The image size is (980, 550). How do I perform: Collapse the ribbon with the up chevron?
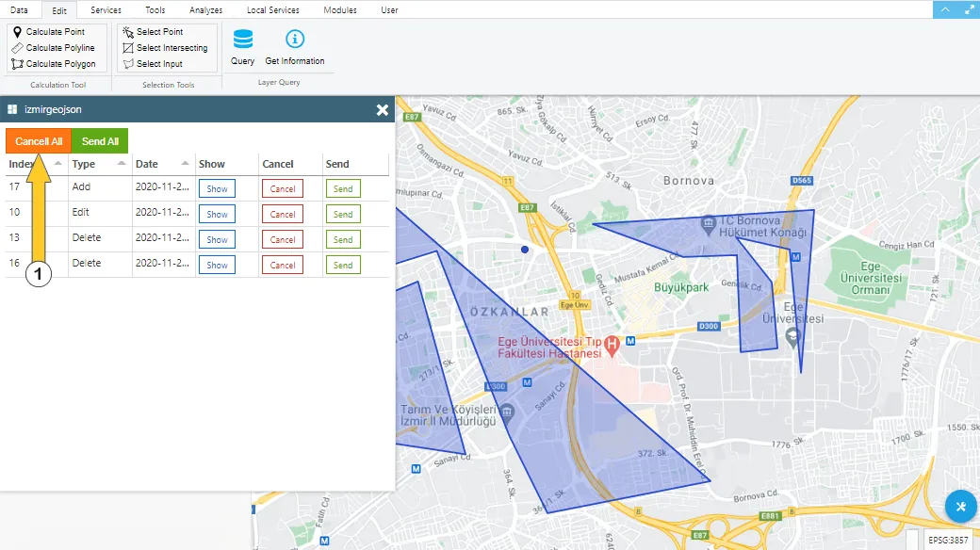945,9
